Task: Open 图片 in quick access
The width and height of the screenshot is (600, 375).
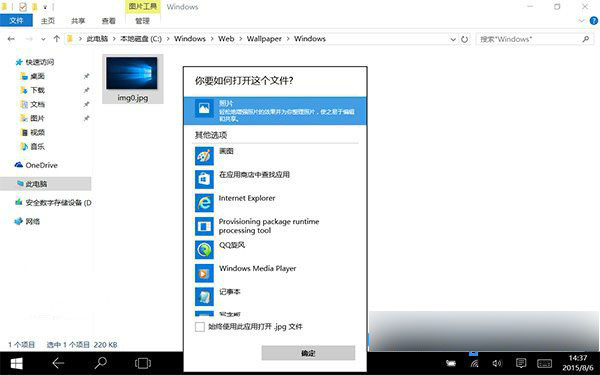Action: coord(38,118)
